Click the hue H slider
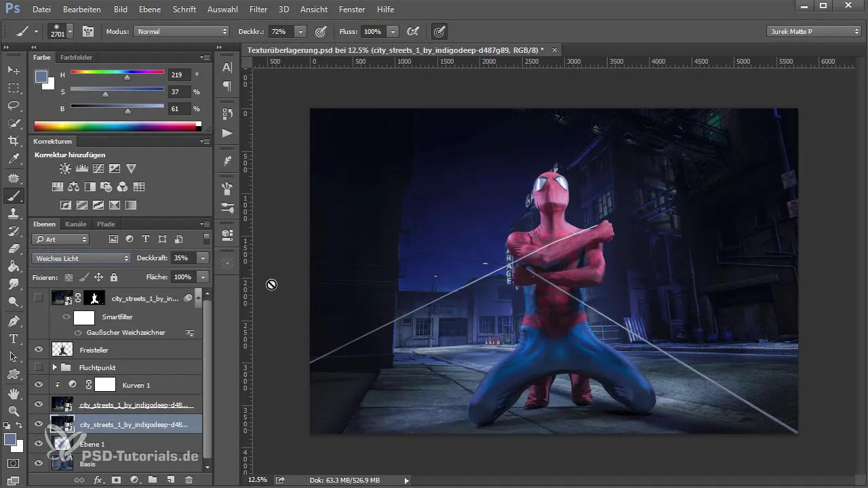 (x=117, y=75)
